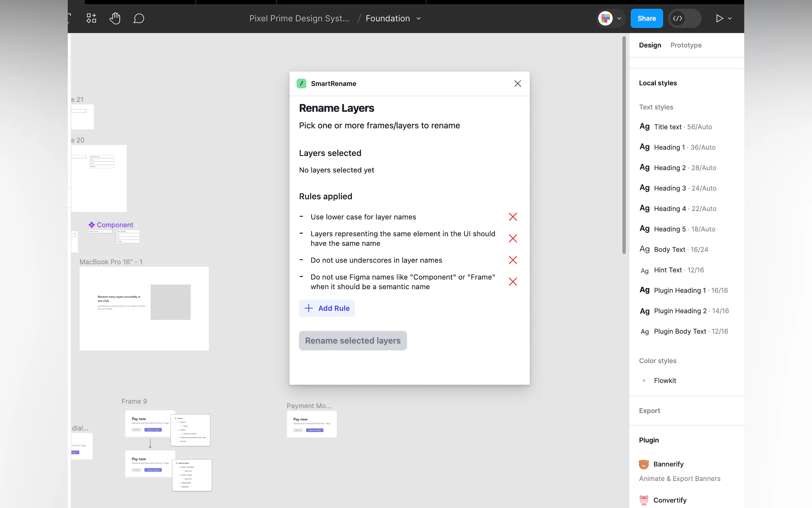The height and width of the screenshot is (508, 812).
Task: Switch to the Prototype tab
Action: [686, 45]
